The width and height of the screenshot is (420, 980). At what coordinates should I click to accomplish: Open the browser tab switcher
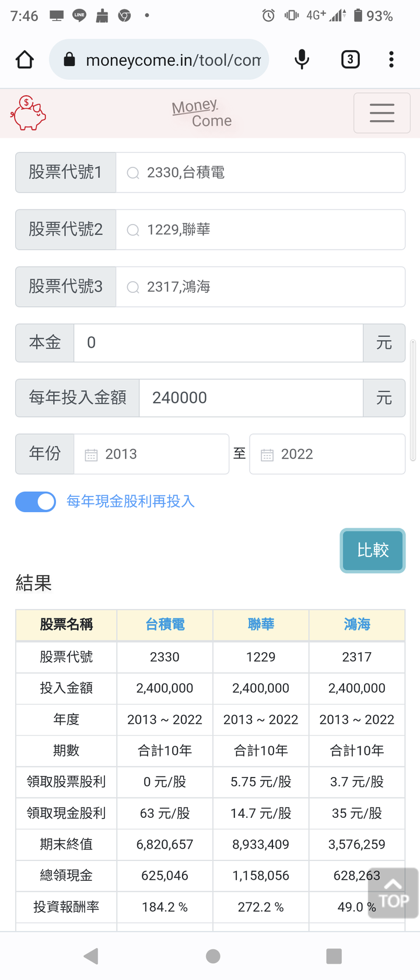[x=350, y=60]
